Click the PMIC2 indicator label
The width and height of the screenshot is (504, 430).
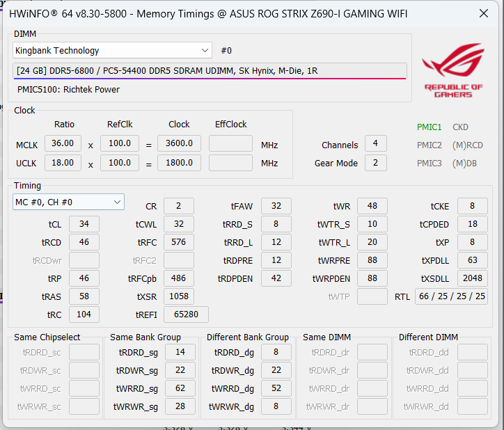tap(429, 145)
